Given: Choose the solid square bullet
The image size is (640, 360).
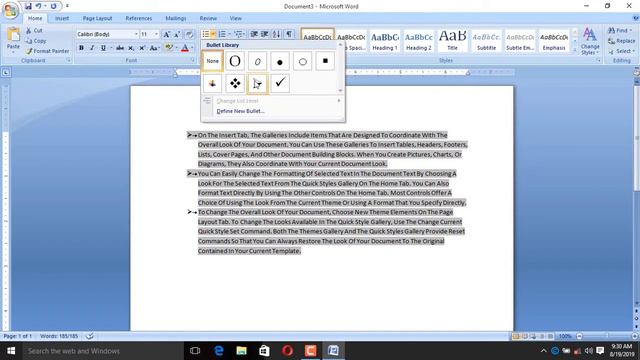Looking at the screenshot, I should pyautogui.click(x=325, y=61).
